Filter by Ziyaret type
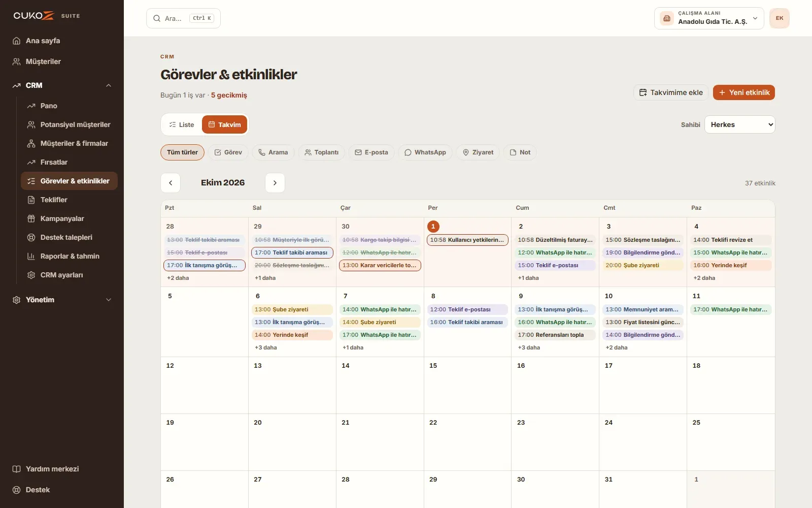 [x=478, y=152]
